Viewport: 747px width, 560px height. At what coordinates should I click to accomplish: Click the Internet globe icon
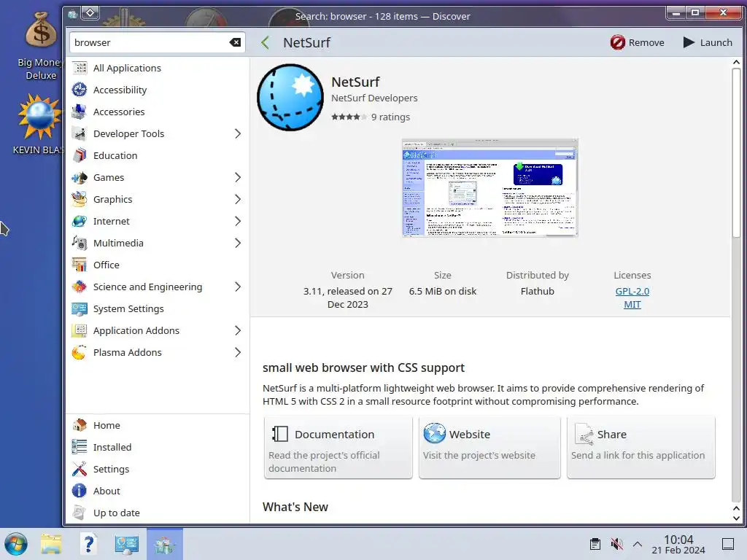80,222
